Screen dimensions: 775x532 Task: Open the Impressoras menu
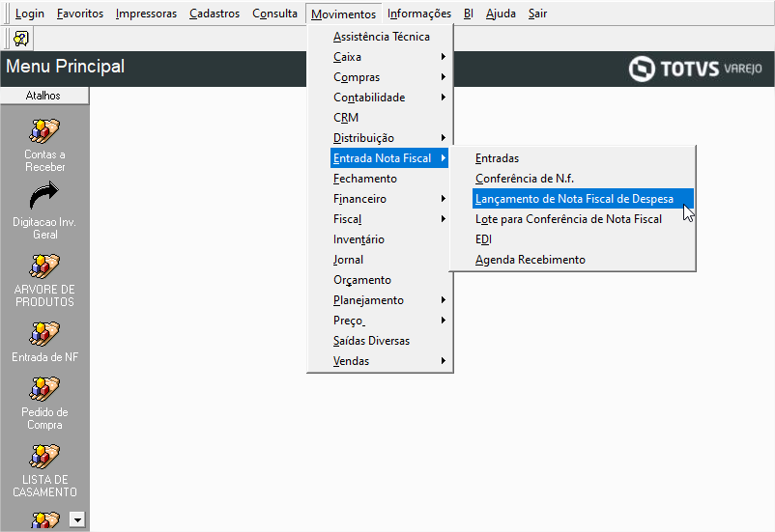click(x=146, y=14)
